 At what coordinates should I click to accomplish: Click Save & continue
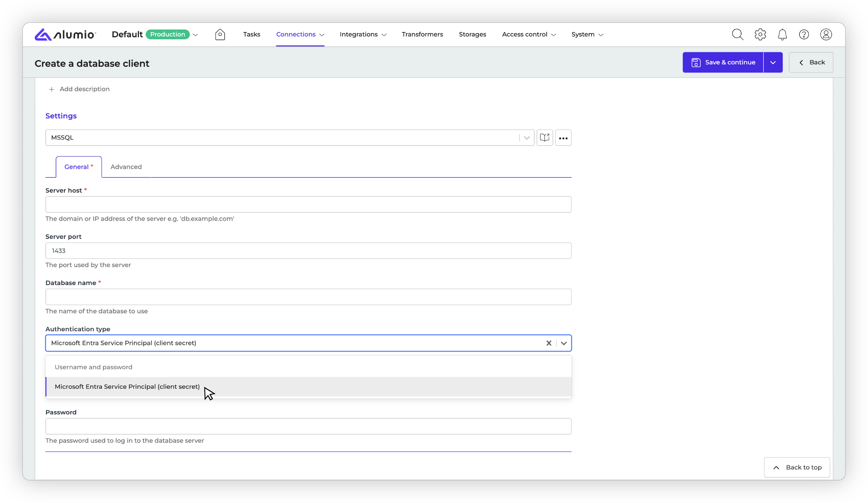point(723,62)
